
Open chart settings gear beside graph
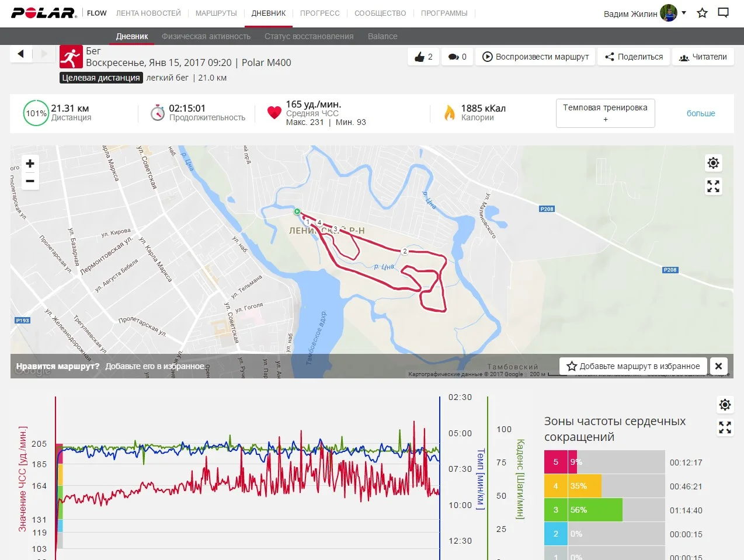(x=725, y=405)
